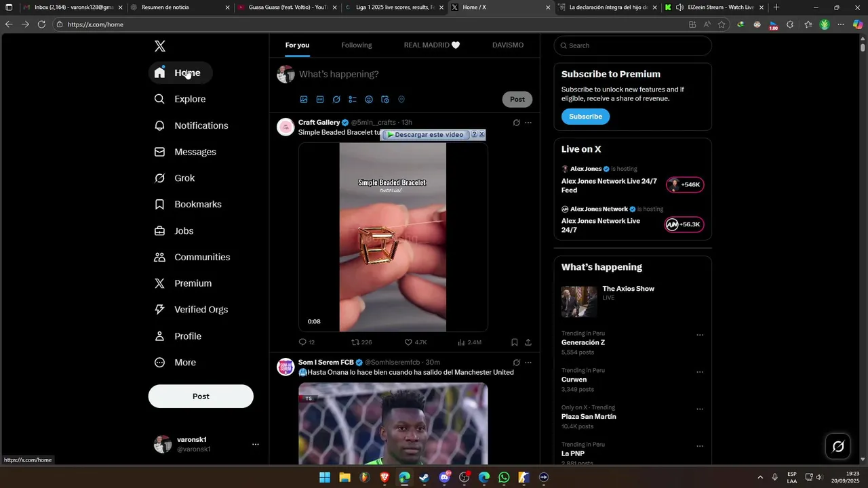Enhance post with Grok in composer
The image size is (868, 488).
tap(336, 100)
